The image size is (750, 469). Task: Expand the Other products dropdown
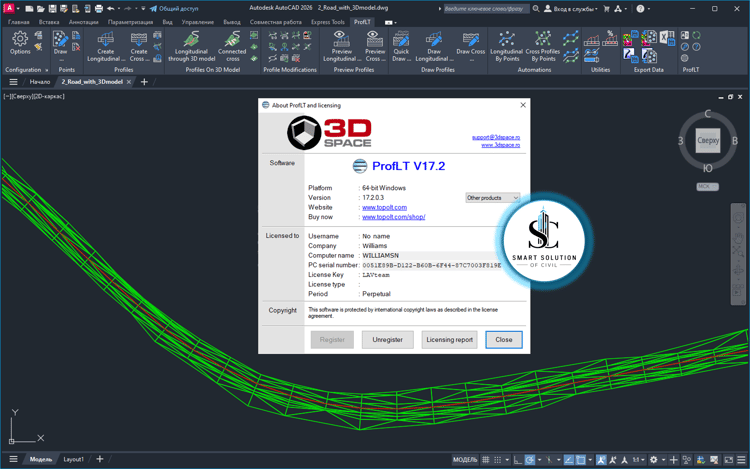[492, 197]
